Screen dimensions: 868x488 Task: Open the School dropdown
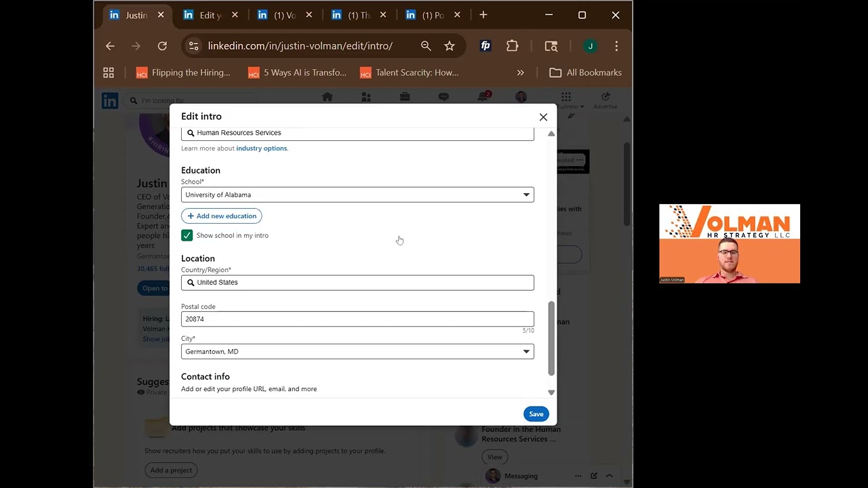[x=357, y=195]
